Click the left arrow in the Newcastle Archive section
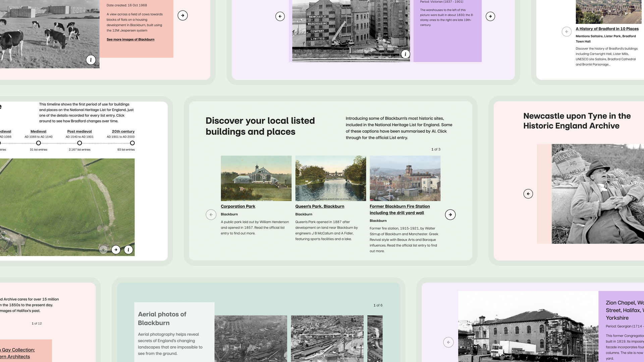 pyautogui.click(x=528, y=193)
